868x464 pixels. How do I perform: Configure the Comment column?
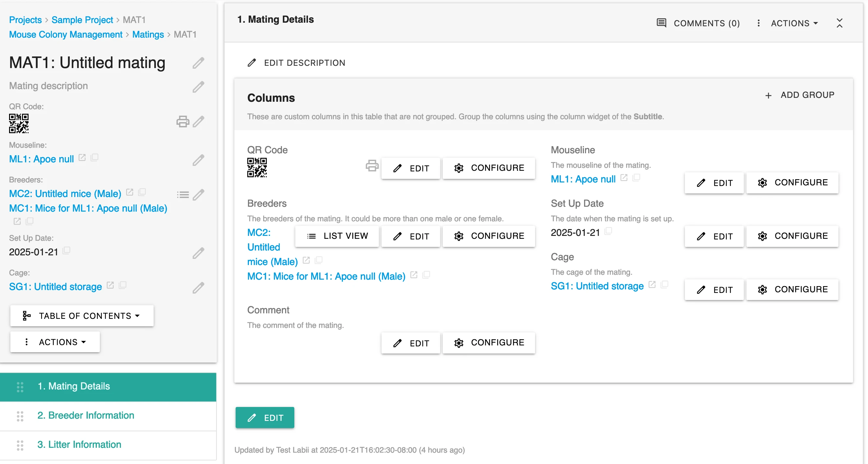click(489, 343)
